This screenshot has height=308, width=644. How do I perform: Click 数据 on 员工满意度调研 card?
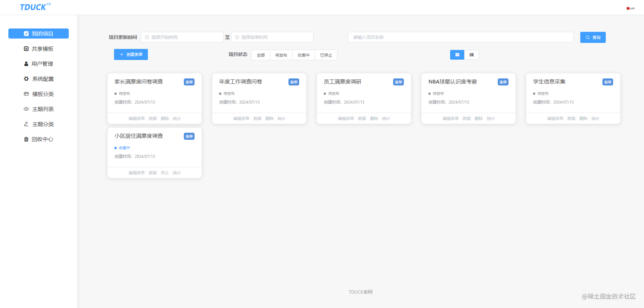pyautogui.click(x=362, y=118)
